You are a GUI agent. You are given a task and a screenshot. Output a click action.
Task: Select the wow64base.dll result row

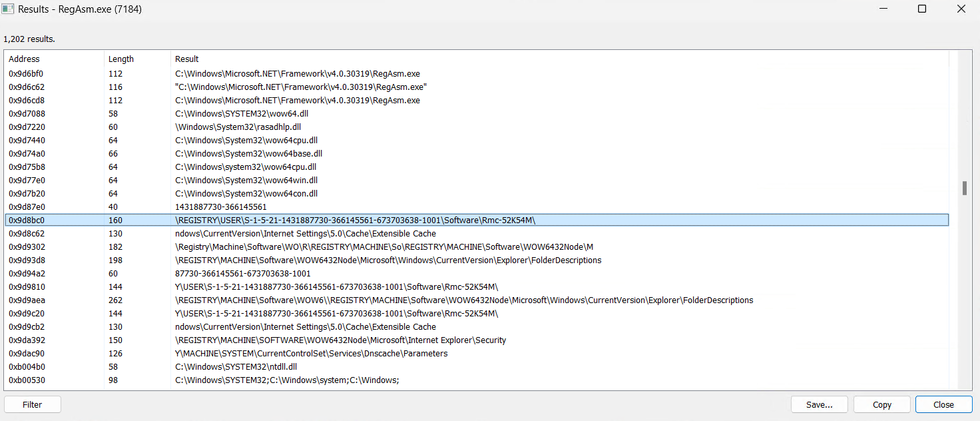click(x=248, y=153)
